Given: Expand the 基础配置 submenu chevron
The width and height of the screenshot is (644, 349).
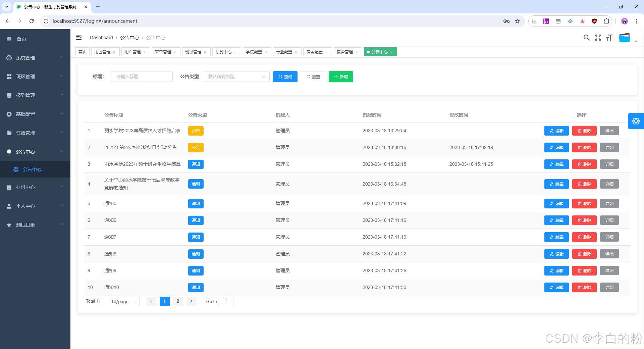Looking at the screenshot, I should 62,114.
